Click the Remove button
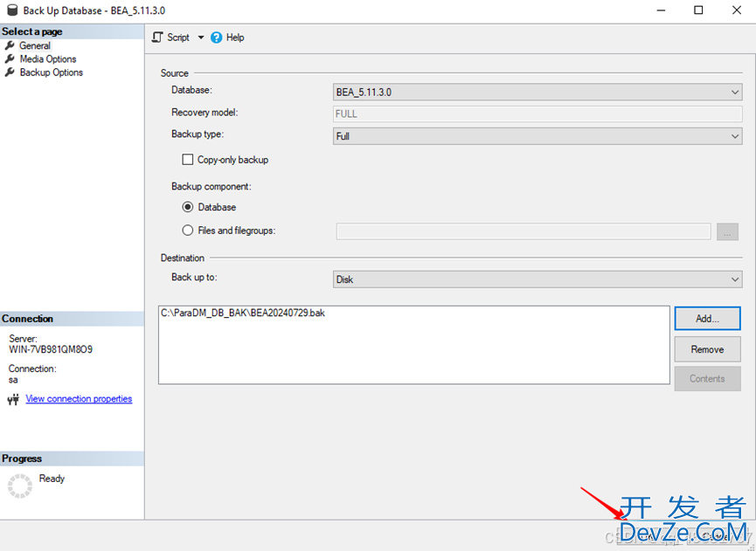This screenshot has width=756, height=551. 707,349
